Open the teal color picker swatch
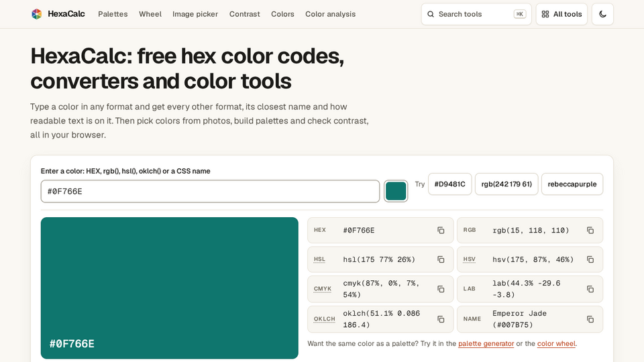This screenshot has height=362, width=644. click(x=396, y=191)
